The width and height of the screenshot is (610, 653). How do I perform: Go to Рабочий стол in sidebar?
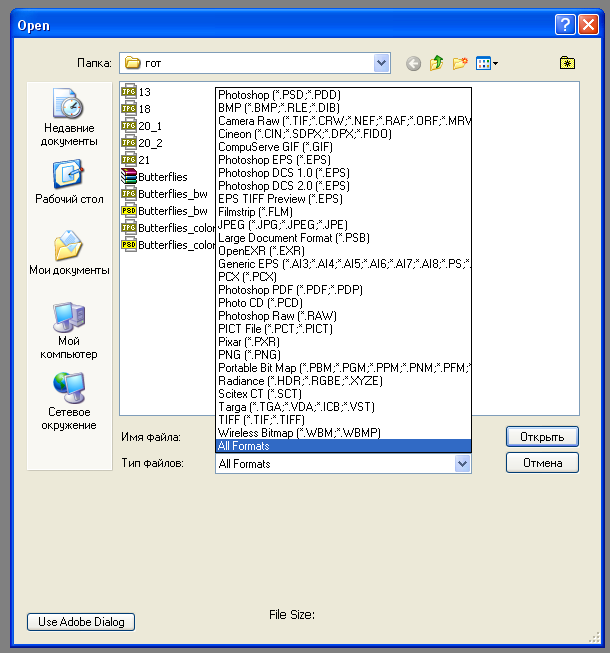[69, 182]
